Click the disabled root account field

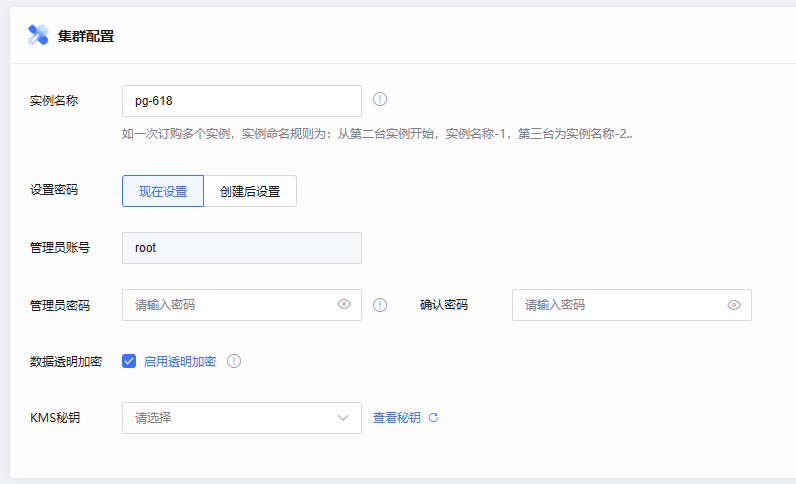tap(241, 248)
